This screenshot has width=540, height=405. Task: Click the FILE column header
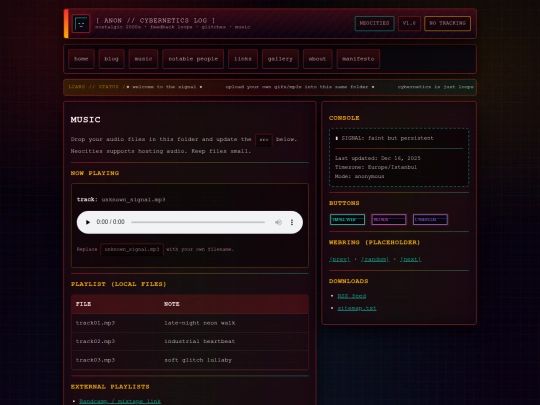click(x=83, y=304)
